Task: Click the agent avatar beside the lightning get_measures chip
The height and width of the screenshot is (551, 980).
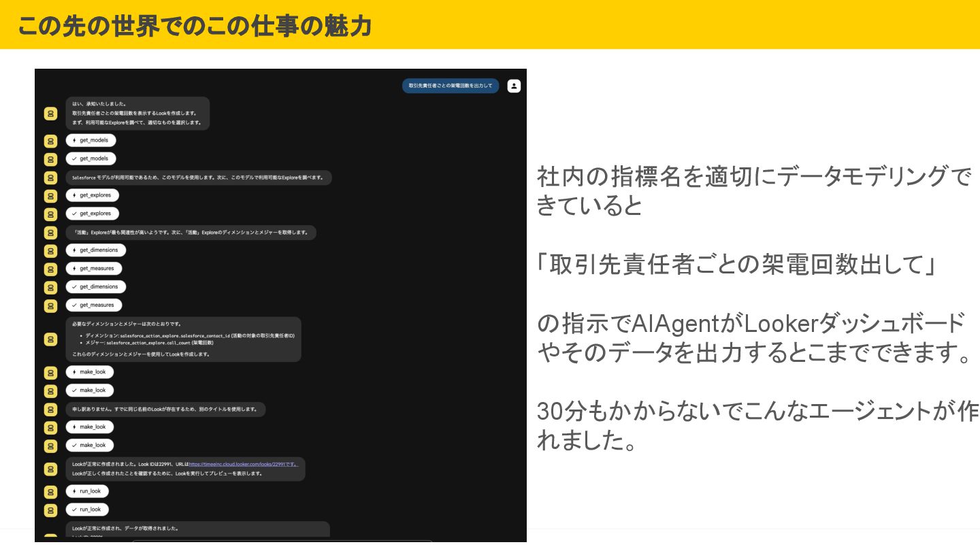Action: click(x=50, y=269)
